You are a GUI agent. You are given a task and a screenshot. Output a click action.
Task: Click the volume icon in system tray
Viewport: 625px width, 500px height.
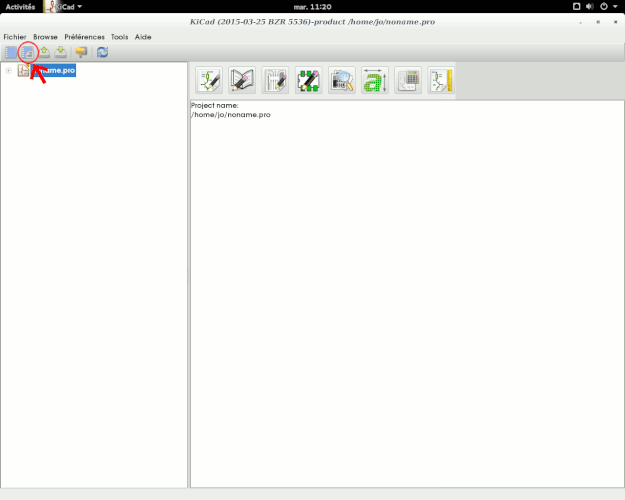pyautogui.click(x=590, y=6)
